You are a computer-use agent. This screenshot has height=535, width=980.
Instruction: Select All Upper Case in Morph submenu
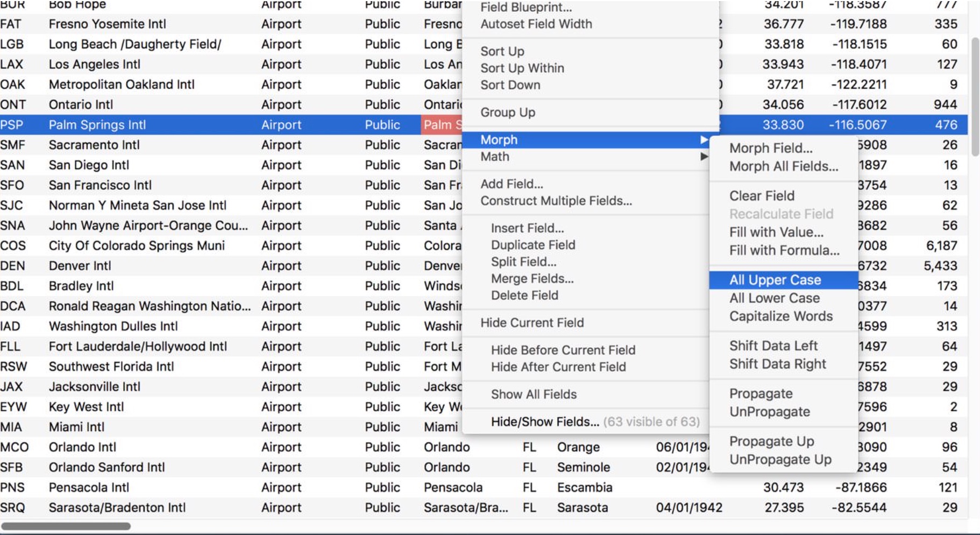click(x=775, y=280)
